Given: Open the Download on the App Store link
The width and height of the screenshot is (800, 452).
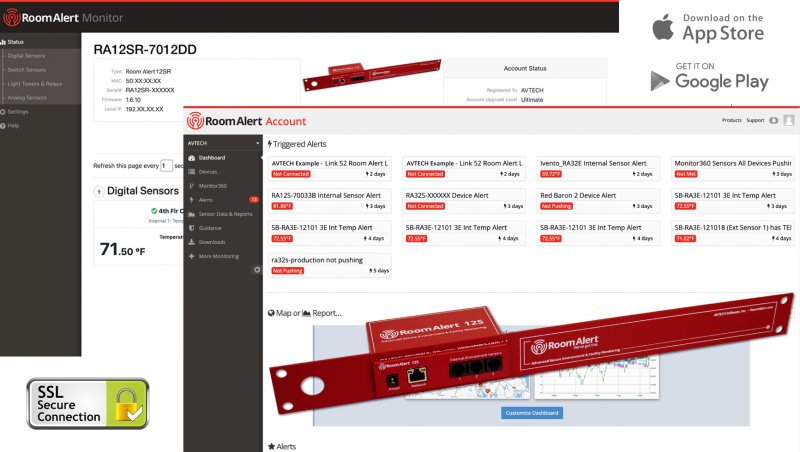Looking at the screenshot, I should [708, 28].
